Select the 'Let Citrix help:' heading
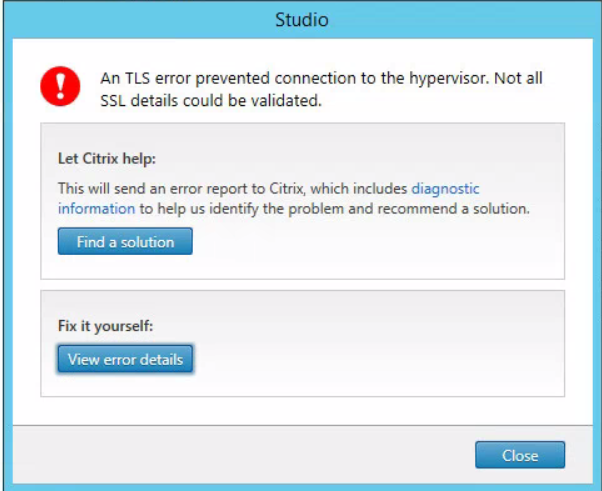This screenshot has width=602, height=491. pyautogui.click(x=107, y=158)
